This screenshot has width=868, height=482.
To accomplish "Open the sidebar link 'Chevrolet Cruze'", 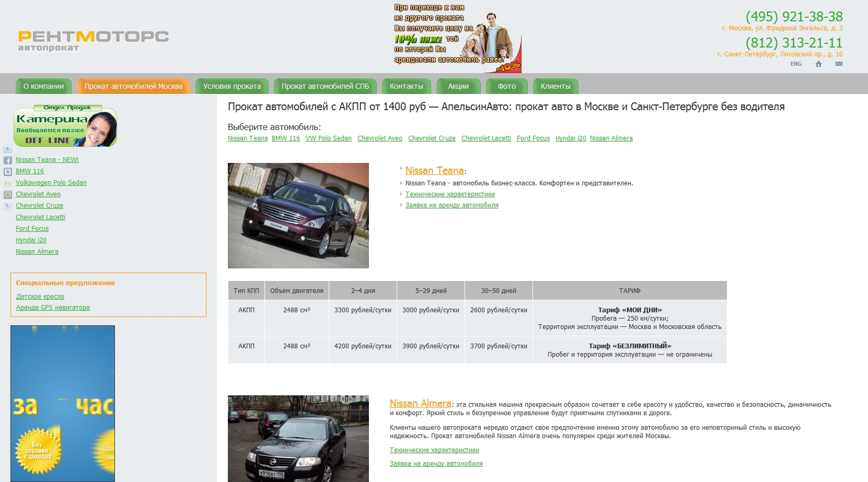I will point(39,206).
